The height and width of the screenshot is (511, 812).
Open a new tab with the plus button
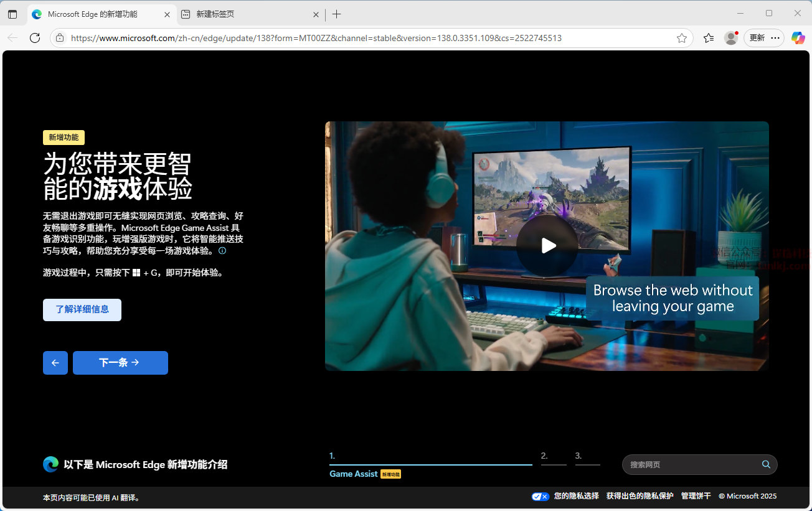[x=336, y=14]
